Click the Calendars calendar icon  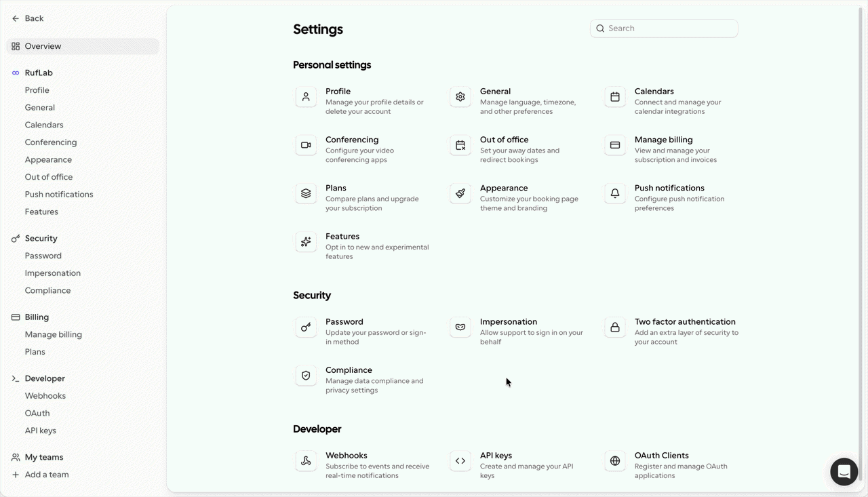[x=615, y=97]
